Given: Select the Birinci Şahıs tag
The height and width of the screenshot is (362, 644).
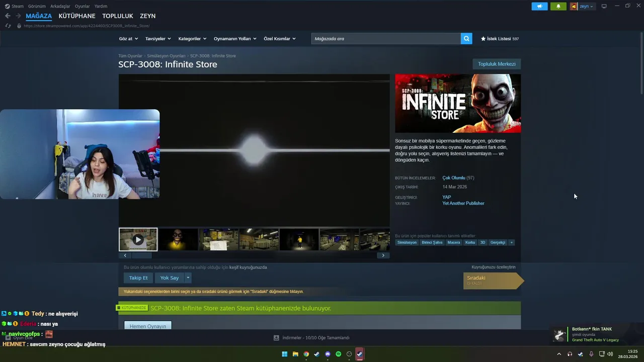Looking at the screenshot, I should click(x=432, y=242).
